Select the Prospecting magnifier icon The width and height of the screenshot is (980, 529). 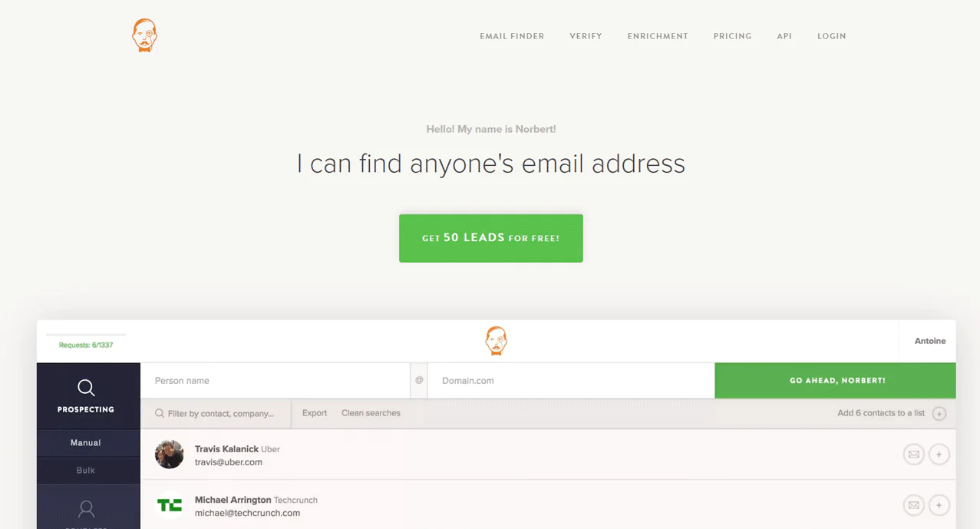point(86,388)
